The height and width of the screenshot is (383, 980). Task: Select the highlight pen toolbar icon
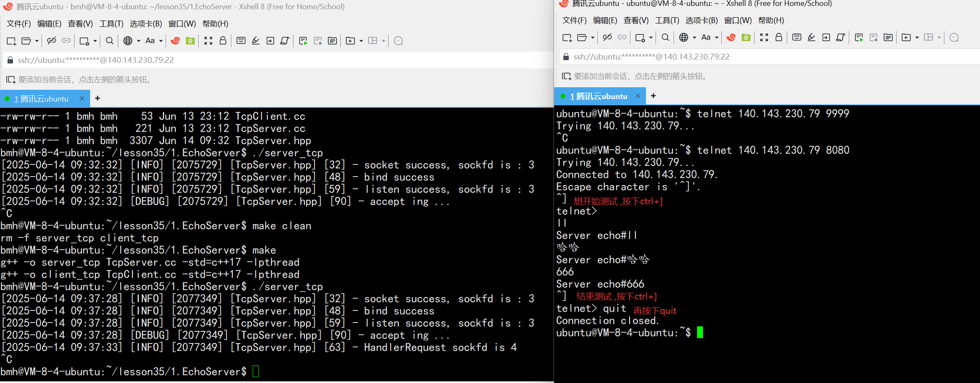tap(256, 41)
